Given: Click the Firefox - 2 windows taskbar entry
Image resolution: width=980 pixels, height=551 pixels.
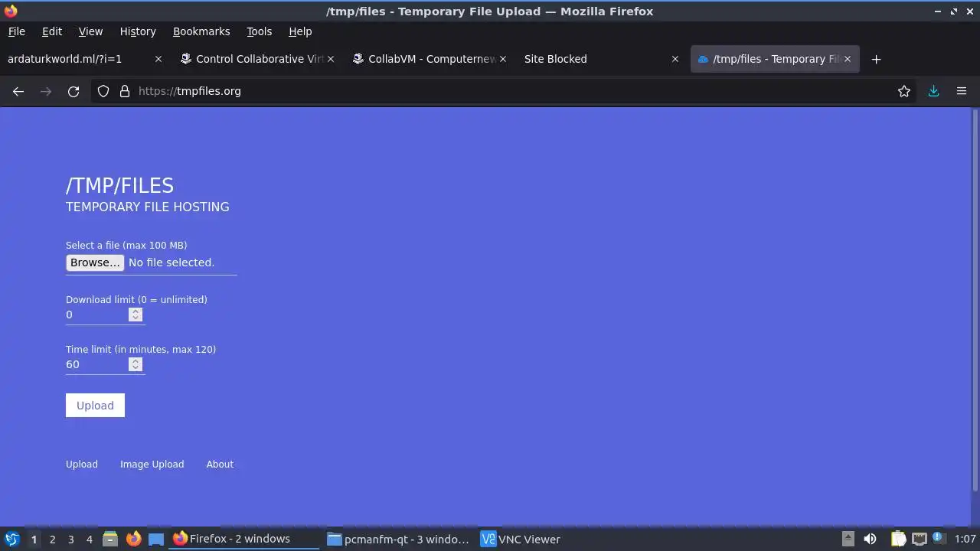Looking at the screenshot, I should click(243, 539).
